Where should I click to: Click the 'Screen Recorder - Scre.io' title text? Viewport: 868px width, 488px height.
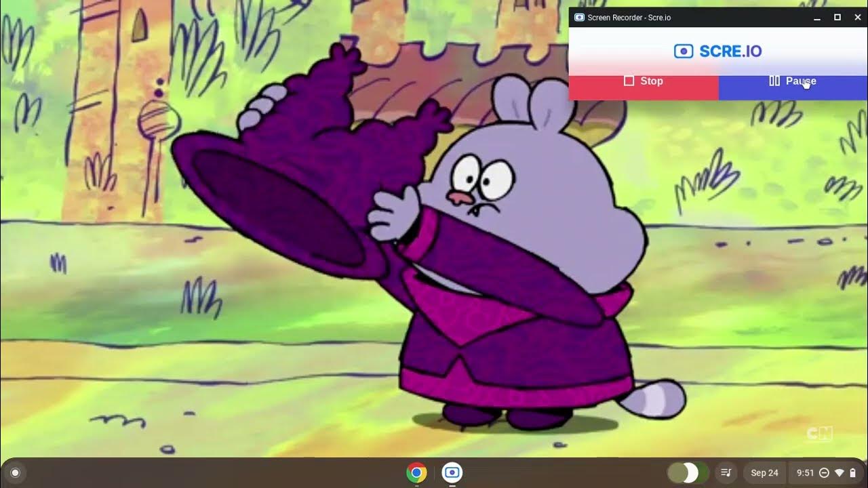pyautogui.click(x=629, y=18)
